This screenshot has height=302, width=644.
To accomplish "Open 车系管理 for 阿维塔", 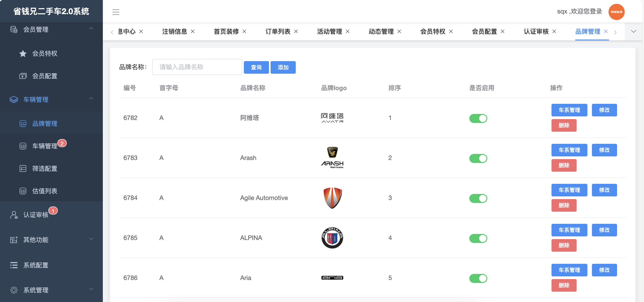I will click(x=569, y=110).
